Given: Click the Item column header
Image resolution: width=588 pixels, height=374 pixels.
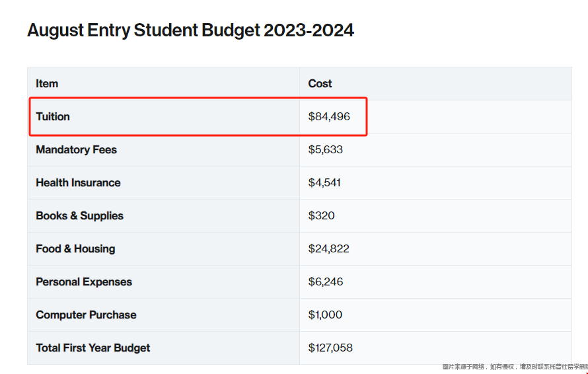Looking at the screenshot, I should (x=47, y=84).
